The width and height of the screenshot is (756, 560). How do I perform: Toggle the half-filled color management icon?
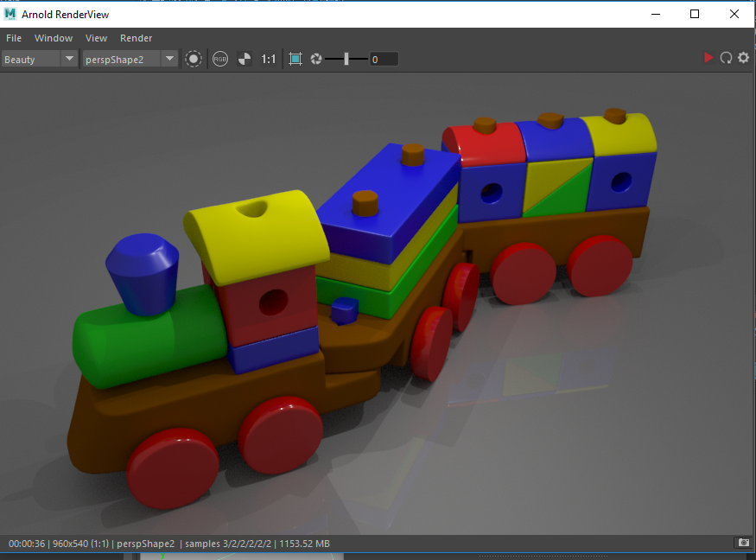click(245, 59)
